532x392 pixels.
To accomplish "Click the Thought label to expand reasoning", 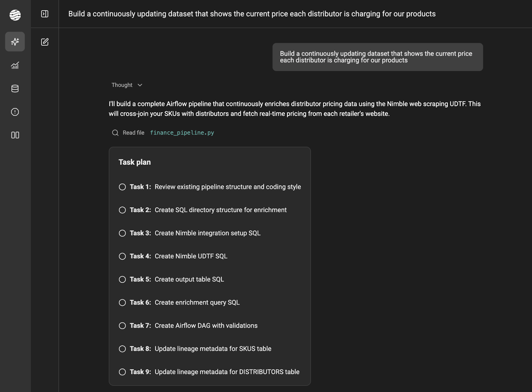I will (x=122, y=85).
